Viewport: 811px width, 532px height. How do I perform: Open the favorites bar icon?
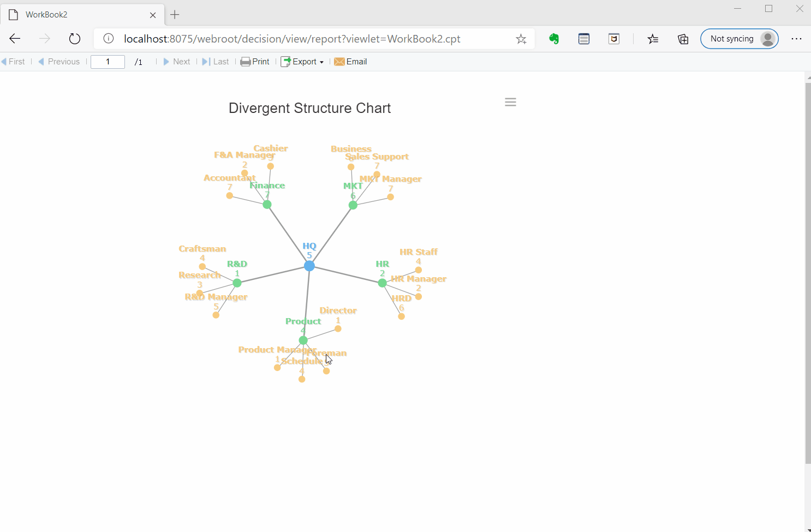[x=653, y=39]
